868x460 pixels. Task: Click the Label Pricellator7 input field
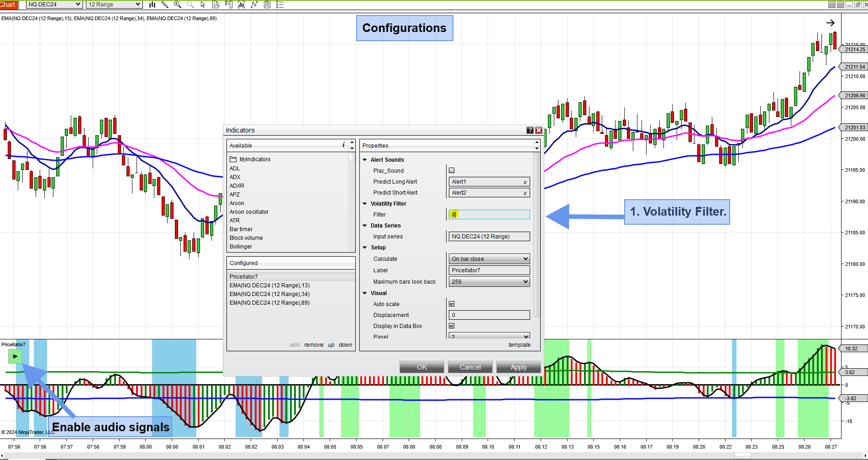[489, 270]
